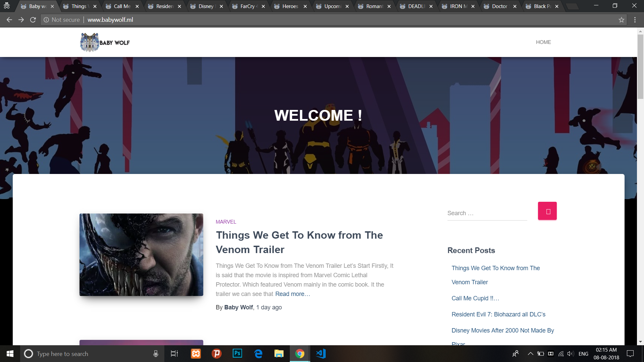Open the People icon in system tray

(516, 354)
